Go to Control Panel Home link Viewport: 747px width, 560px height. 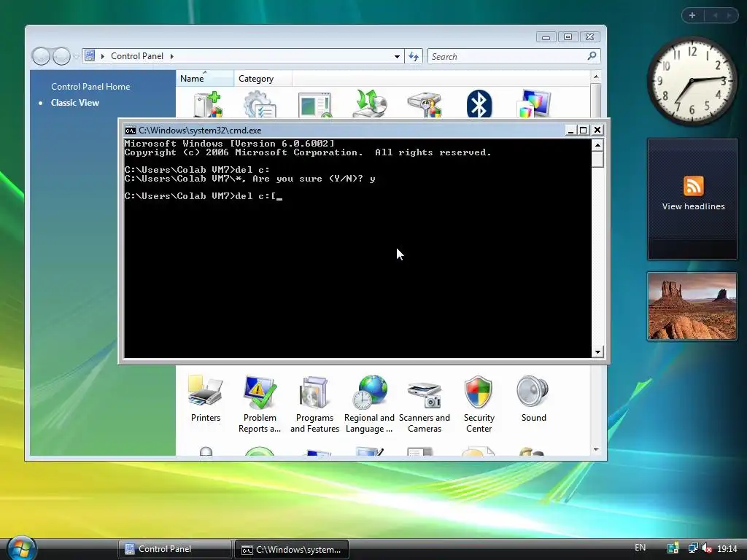[x=90, y=87]
